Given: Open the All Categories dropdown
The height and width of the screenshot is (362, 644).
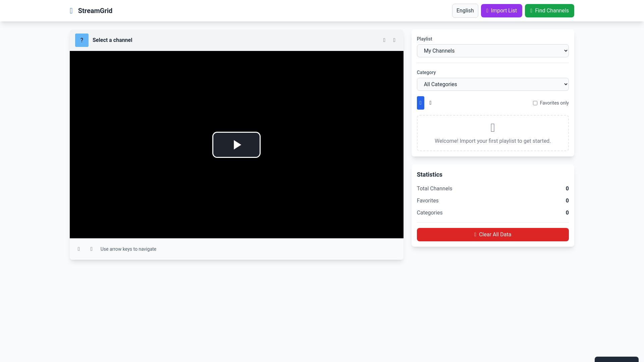Looking at the screenshot, I should (493, 84).
